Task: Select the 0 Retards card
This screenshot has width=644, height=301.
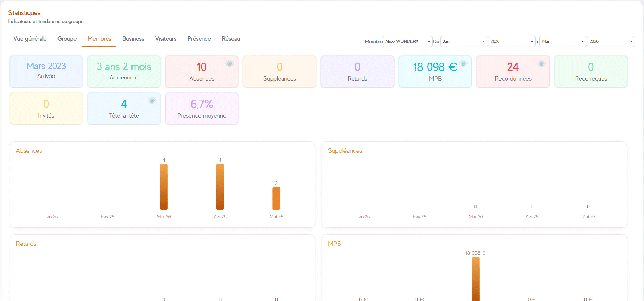Action: [x=357, y=71]
